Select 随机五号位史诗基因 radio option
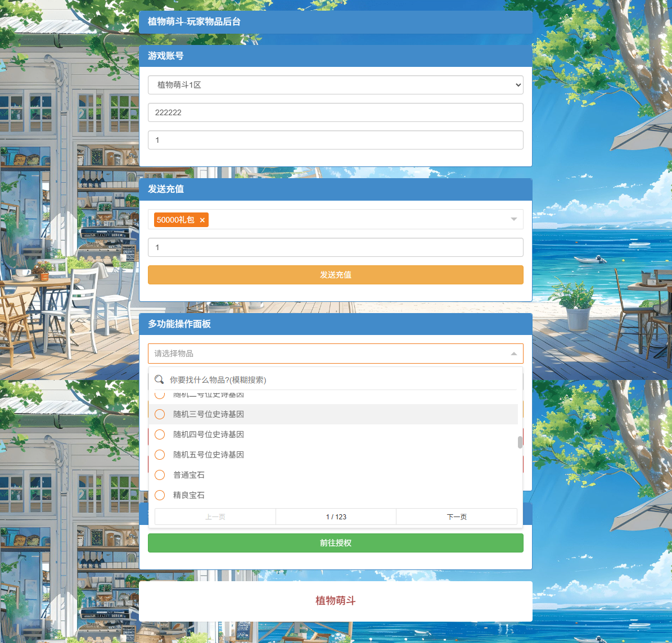Screen dimensions: 672x643 click(160, 455)
